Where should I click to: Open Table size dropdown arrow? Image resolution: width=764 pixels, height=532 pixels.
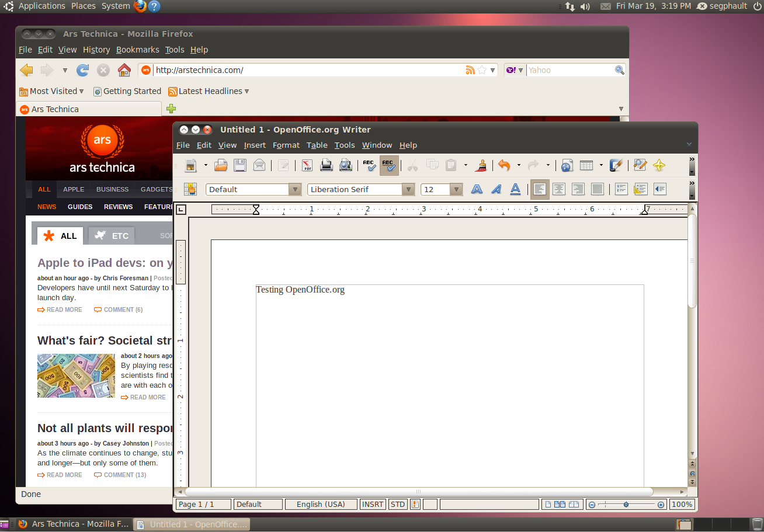pyautogui.click(x=601, y=166)
